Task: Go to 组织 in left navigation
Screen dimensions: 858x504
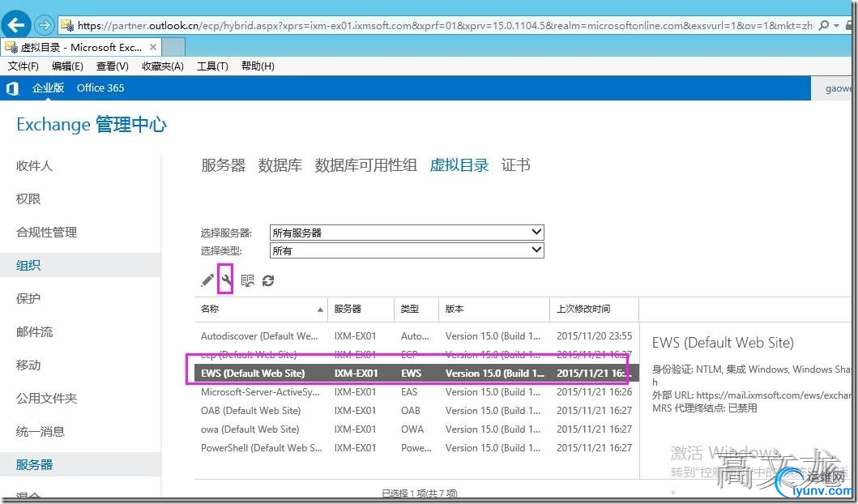Action: tap(28, 266)
